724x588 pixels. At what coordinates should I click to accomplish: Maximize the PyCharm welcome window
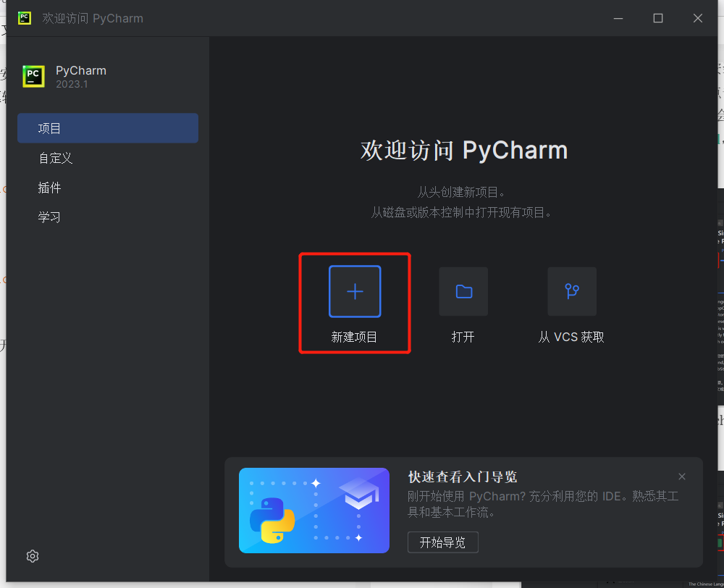[658, 18]
